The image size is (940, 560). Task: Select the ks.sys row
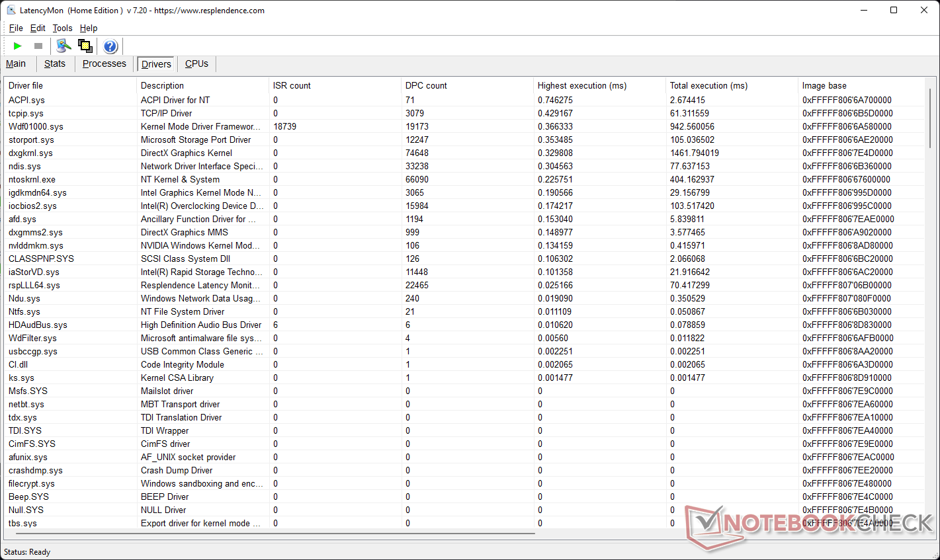tap(465, 378)
